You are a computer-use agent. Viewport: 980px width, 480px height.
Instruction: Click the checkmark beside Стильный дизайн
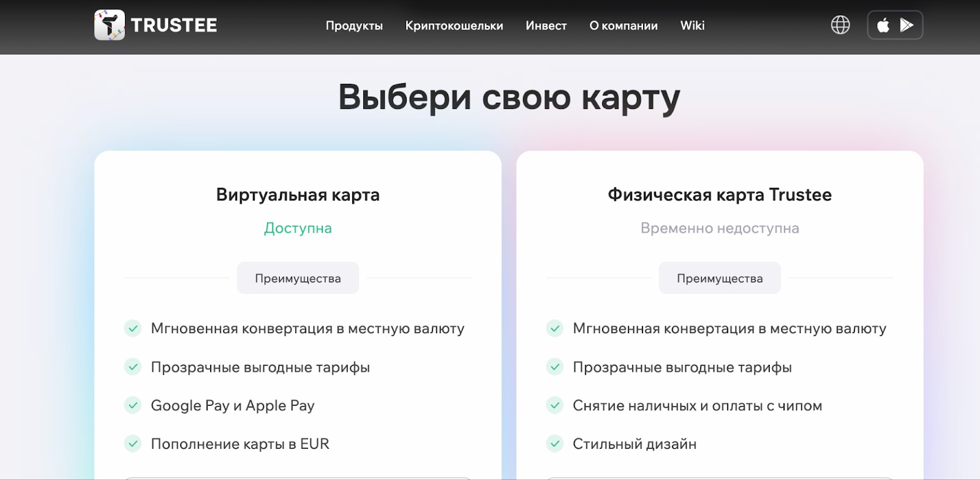555,444
